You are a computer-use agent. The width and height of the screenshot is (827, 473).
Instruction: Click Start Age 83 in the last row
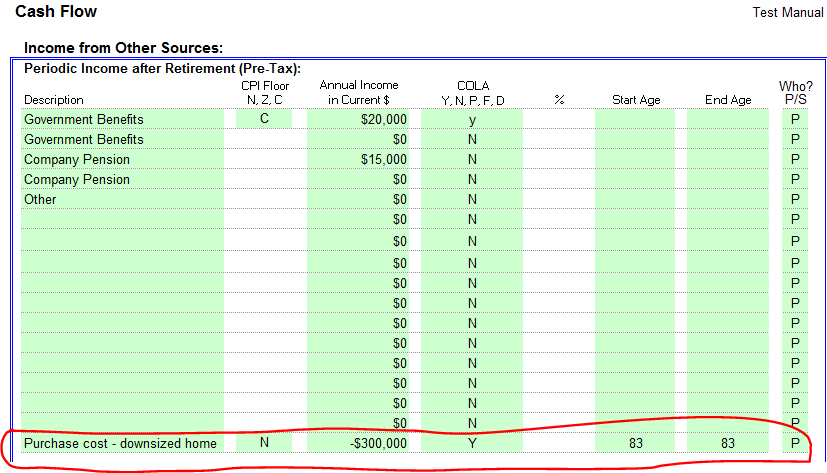point(636,443)
